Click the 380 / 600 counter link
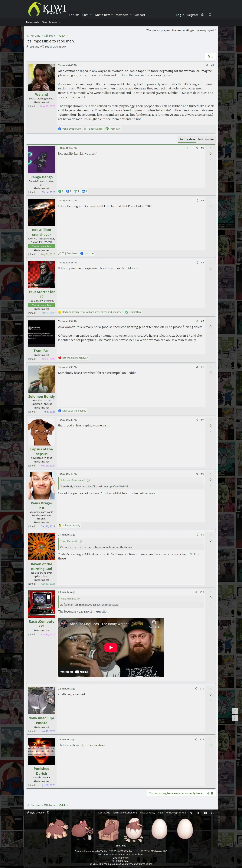The height and width of the screenshot is (868, 242). click(121, 845)
